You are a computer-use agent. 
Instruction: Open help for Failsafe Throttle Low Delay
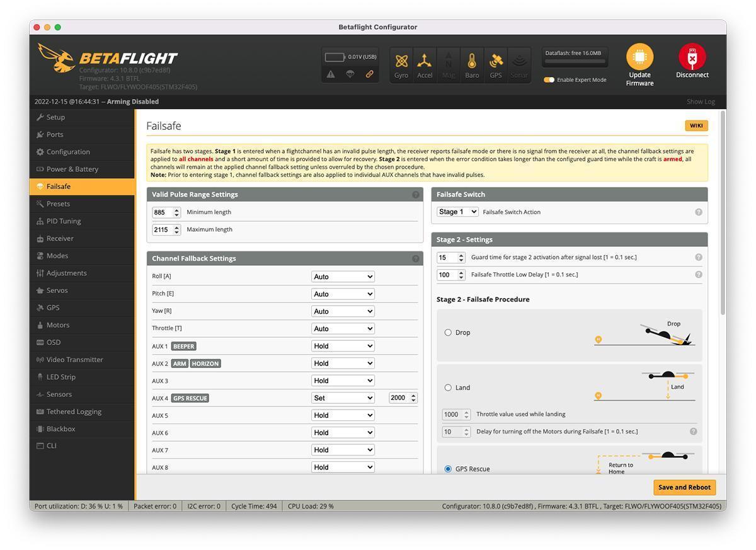click(699, 275)
